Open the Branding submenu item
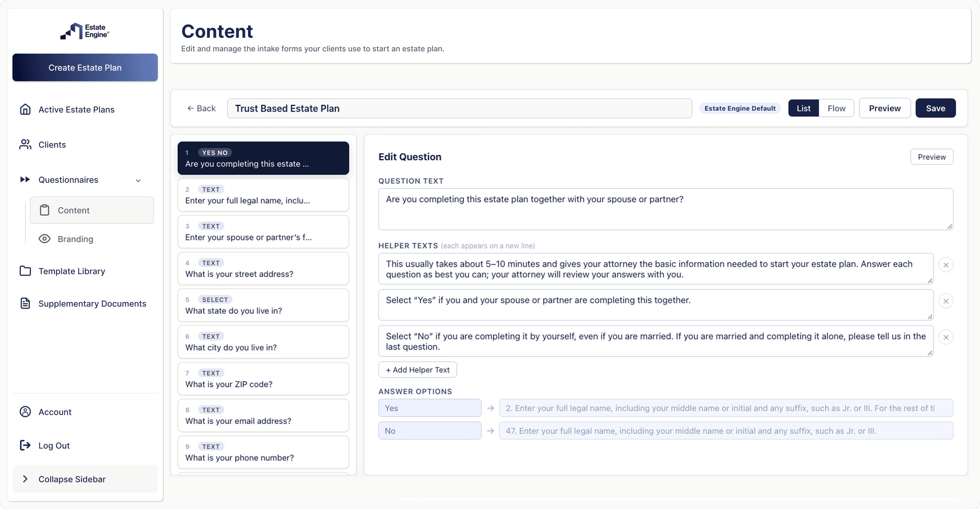The height and width of the screenshot is (509, 980). click(x=92, y=239)
